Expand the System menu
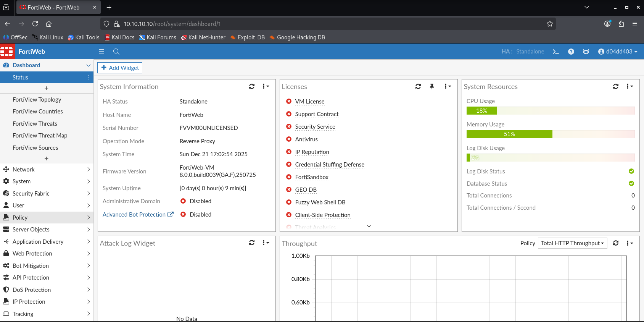Screen dimensions: 644x322 [x=47, y=181]
